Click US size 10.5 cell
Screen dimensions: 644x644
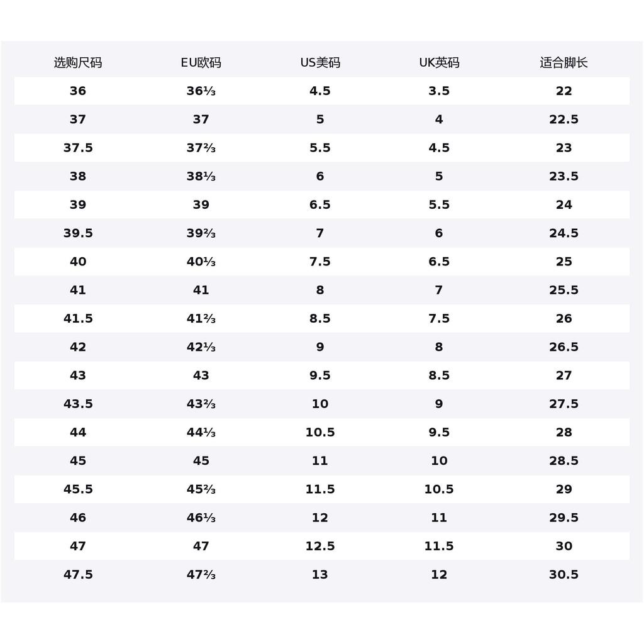click(x=320, y=433)
